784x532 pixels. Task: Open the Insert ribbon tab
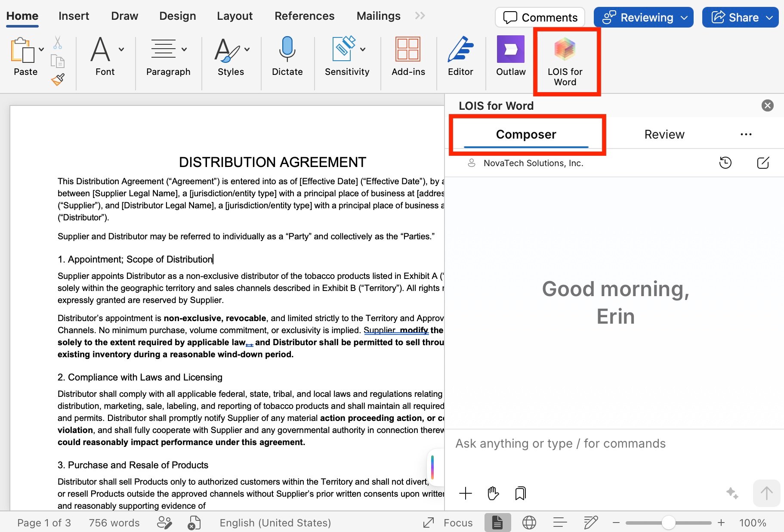coord(74,16)
